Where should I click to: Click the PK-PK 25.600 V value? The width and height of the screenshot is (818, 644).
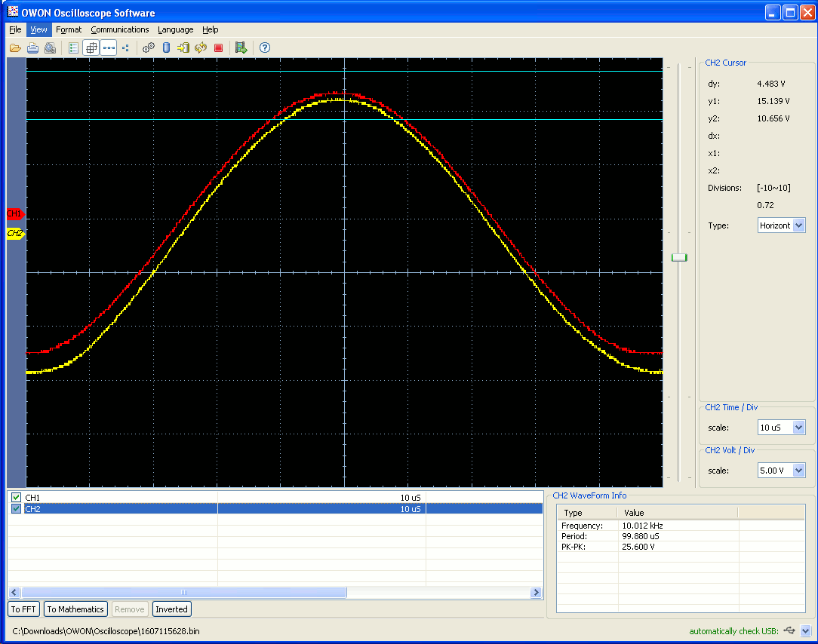click(638, 547)
